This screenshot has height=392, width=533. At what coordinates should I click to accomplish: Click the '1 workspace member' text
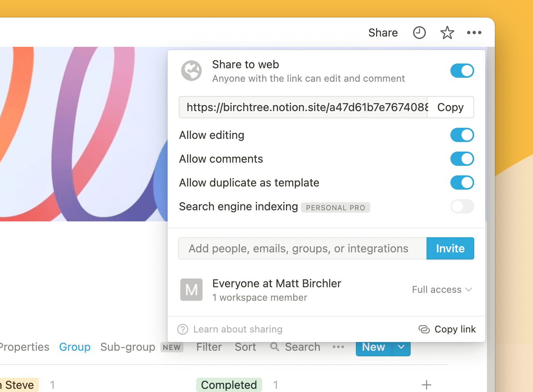(260, 298)
